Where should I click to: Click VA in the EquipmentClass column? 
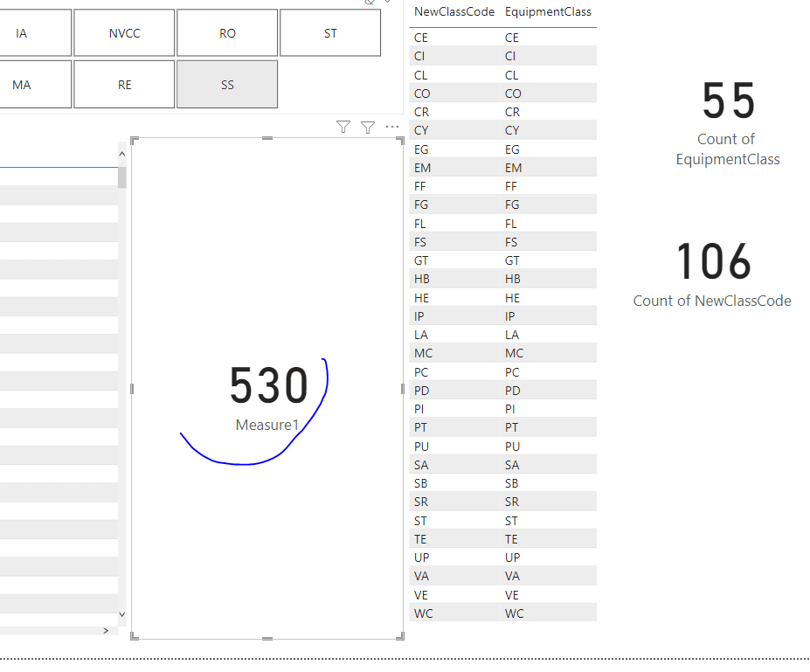[512, 576]
